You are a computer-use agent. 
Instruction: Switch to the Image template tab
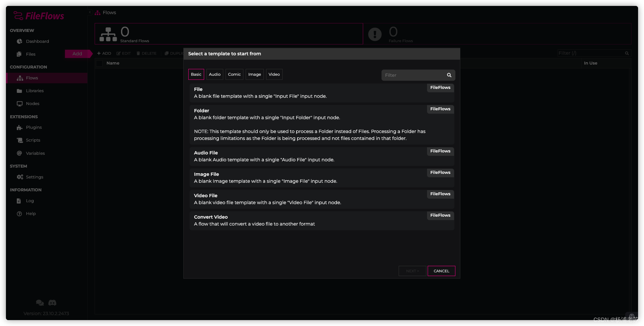(255, 74)
